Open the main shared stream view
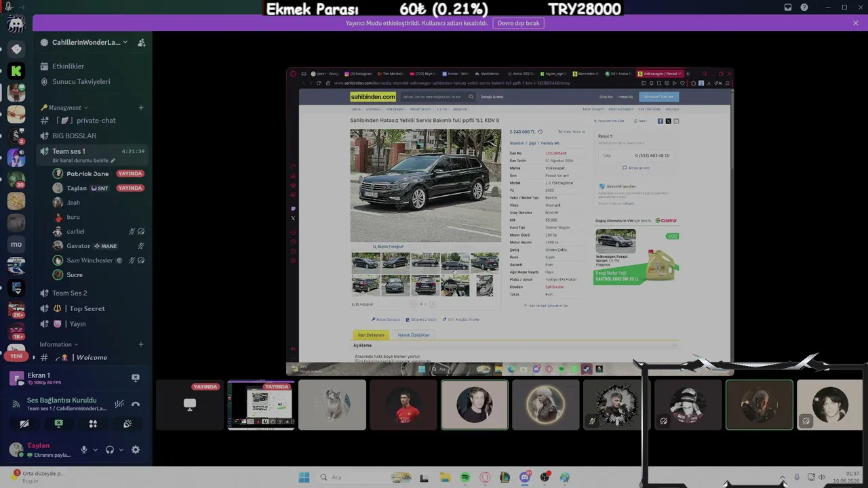The image size is (868, 488). tap(510, 222)
